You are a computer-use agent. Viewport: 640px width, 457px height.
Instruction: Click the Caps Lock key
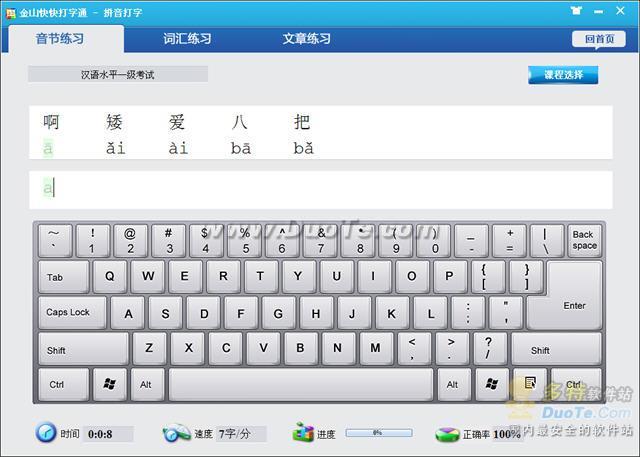coord(72,313)
